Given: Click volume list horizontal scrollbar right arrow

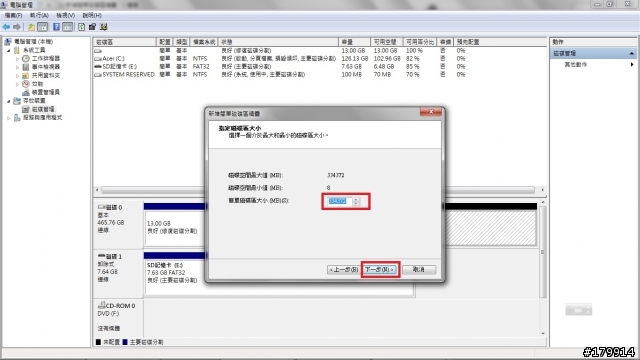Looking at the screenshot, I should click(x=542, y=190).
